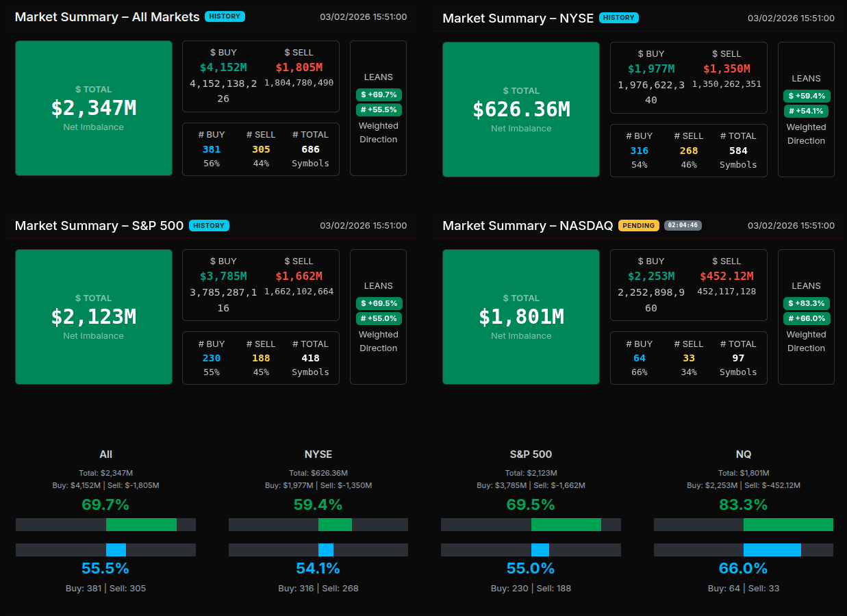The image size is (847, 616).
Task: Click the green 59.4% bar under NYSE
Action: [x=335, y=525]
